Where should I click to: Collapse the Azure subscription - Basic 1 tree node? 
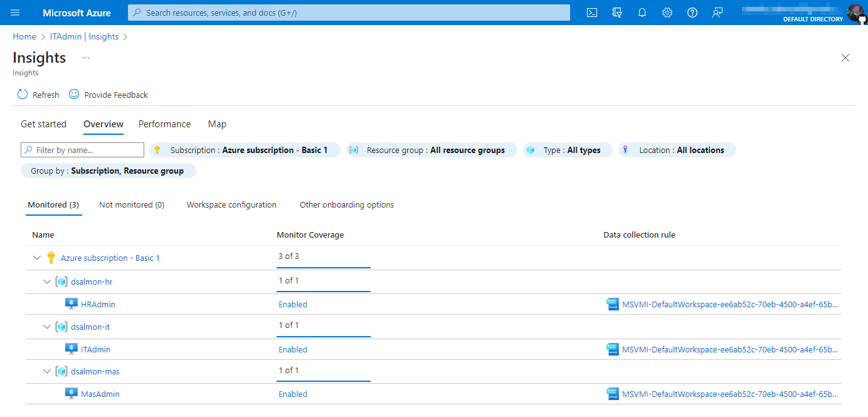tap(37, 258)
